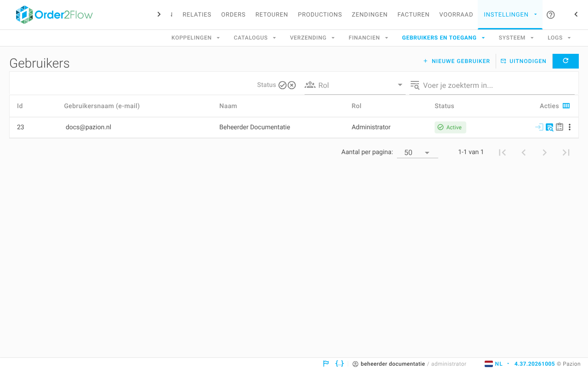Open more actions menu for user 23
Image resolution: width=588 pixels, height=368 pixels.
570,127
